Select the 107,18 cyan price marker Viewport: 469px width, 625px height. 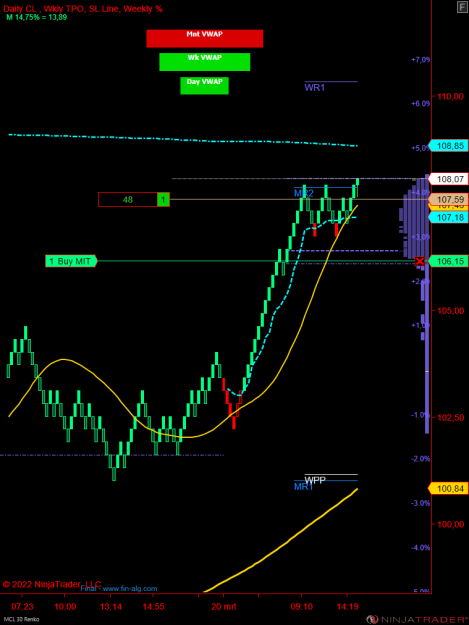pos(448,217)
